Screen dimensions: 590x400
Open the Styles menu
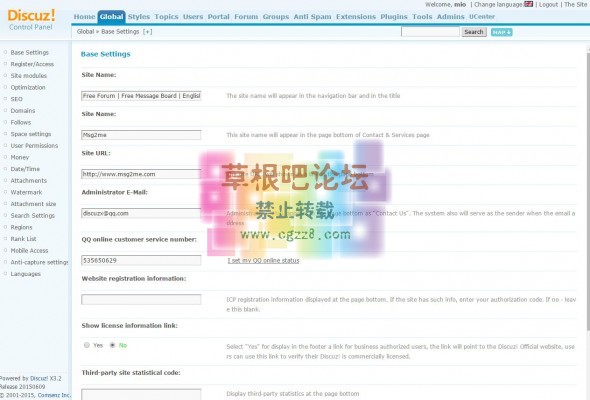[138, 17]
